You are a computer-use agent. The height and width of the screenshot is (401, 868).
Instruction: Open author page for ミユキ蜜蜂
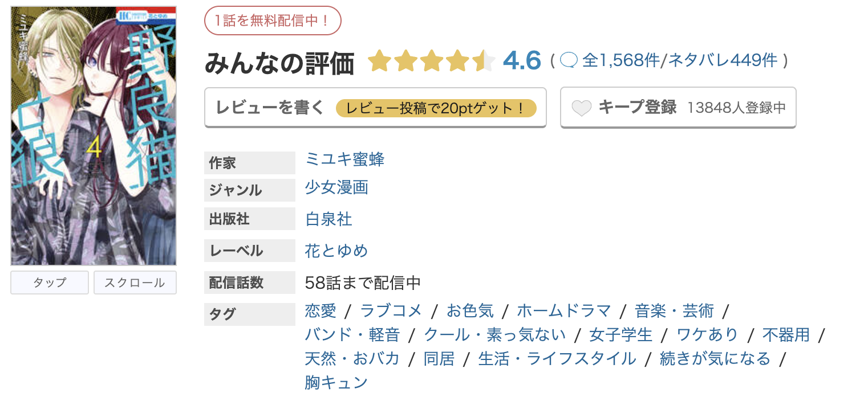(344, 160)
